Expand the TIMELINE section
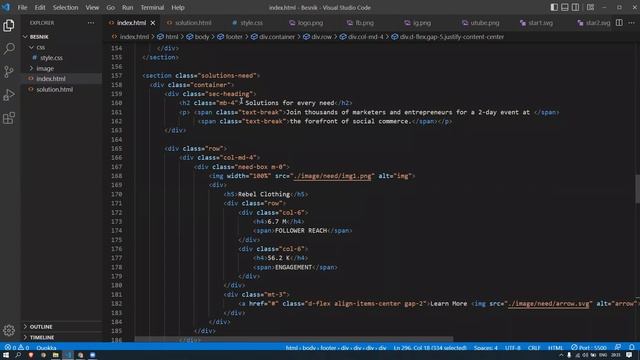This screenshot has height=360, width=640. tap(61, 337)
